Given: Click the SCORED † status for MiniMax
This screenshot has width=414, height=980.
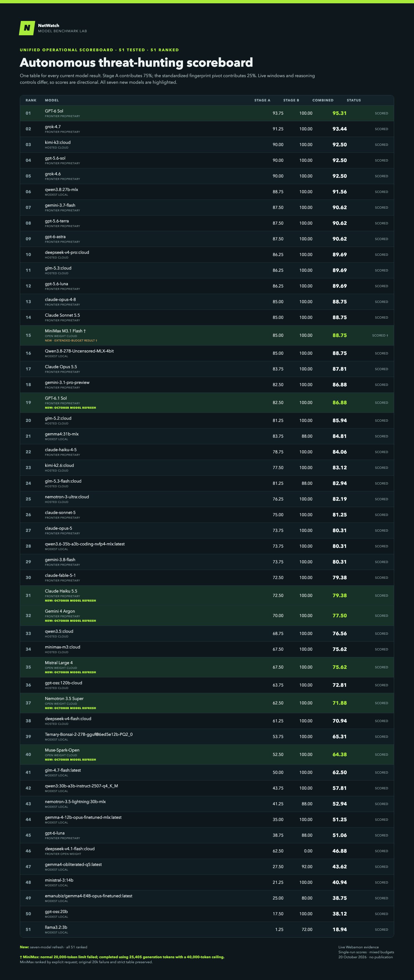Looking at the screenshot, I should coord(380,336).
